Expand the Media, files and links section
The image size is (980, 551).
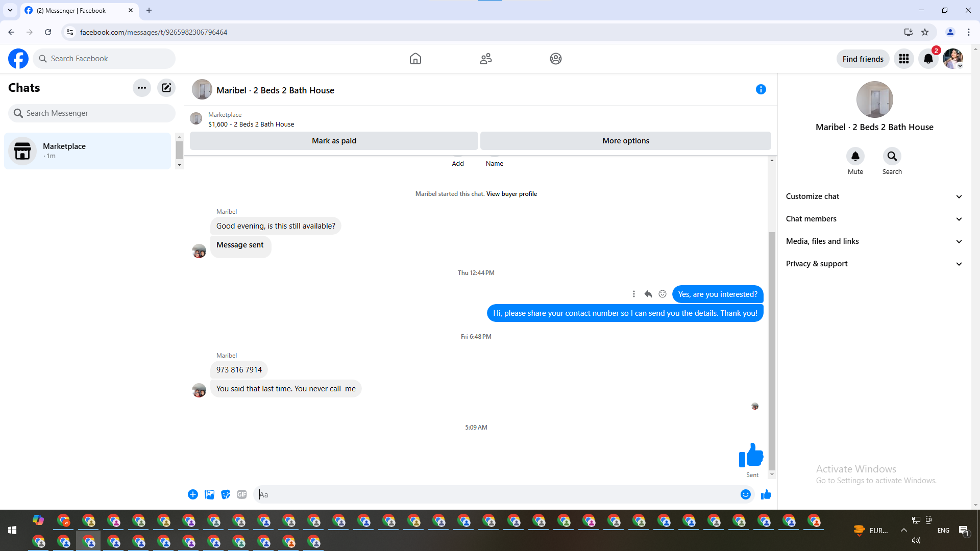[874, 241]
